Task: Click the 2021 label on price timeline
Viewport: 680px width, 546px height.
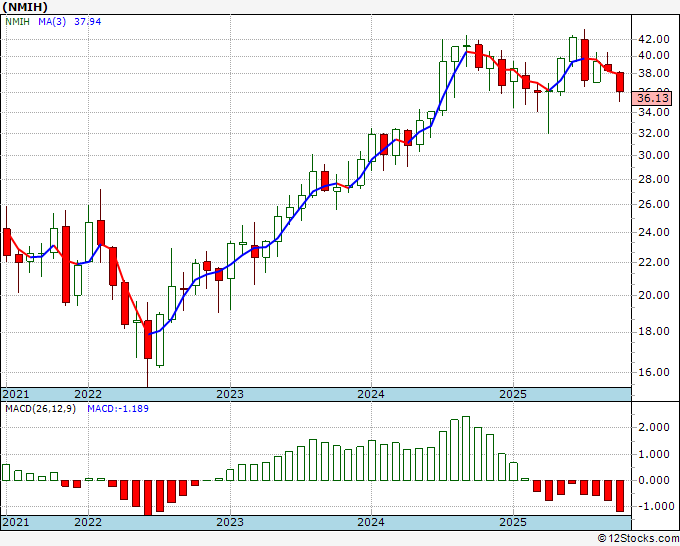Action: coord(16,394)
